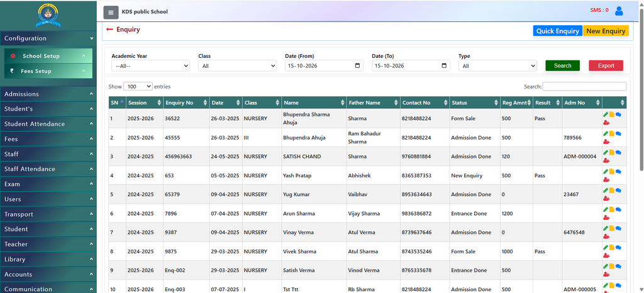644x293 pixels.
Task: Open calendar picker in Date (To) field
Action: [444, 65]
